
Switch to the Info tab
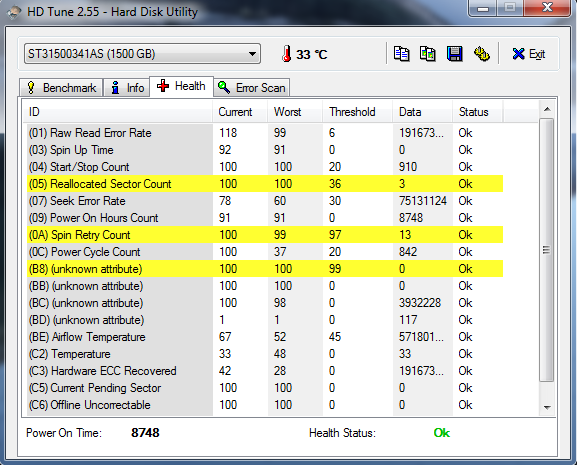(x=127, y=88)
